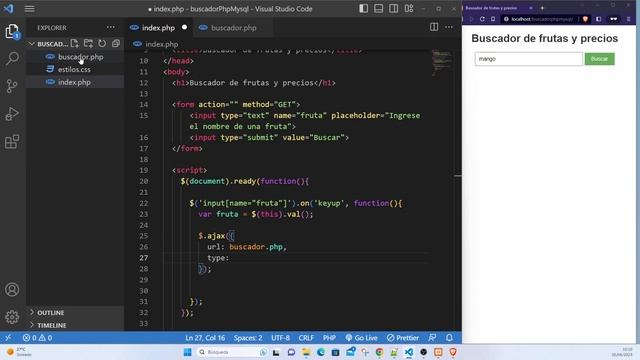Screen dimensions: 640x360
Task: Customize Layout icon in title bar
Action: click(409, 9)
